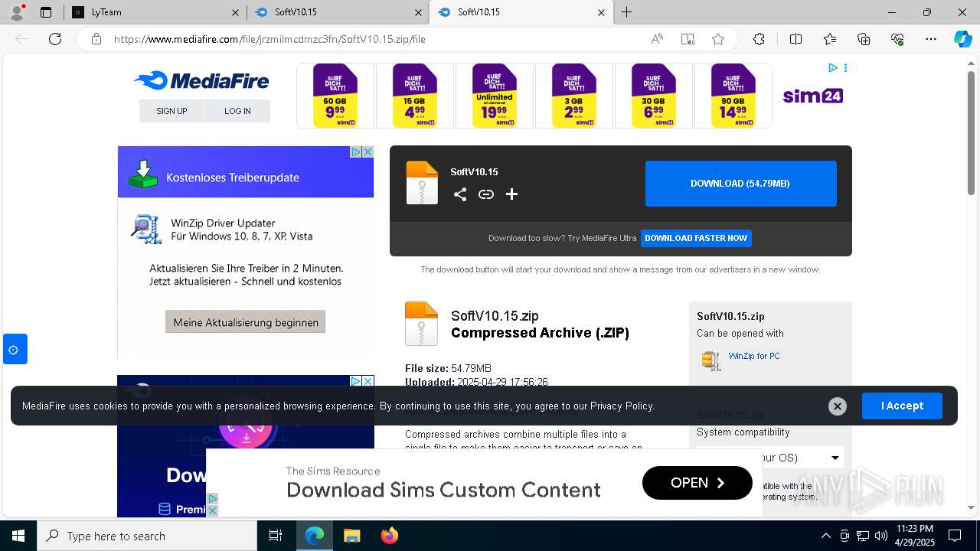The image size is (980, 551).
Task: Click the 3 GB 2.99 sim24 offer
Action: tap(574, 96)
